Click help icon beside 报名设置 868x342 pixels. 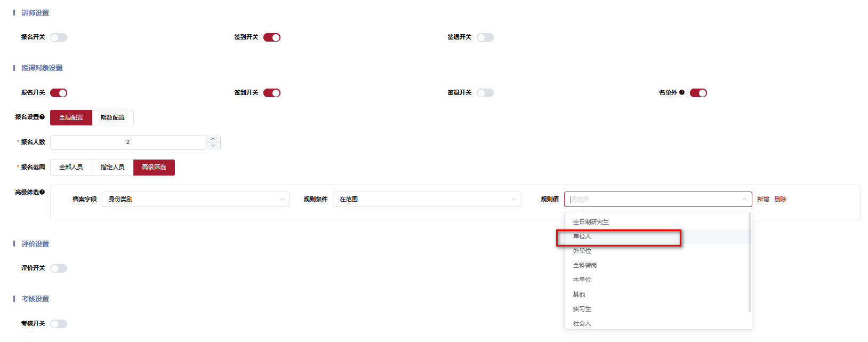(x=42, y=117)
